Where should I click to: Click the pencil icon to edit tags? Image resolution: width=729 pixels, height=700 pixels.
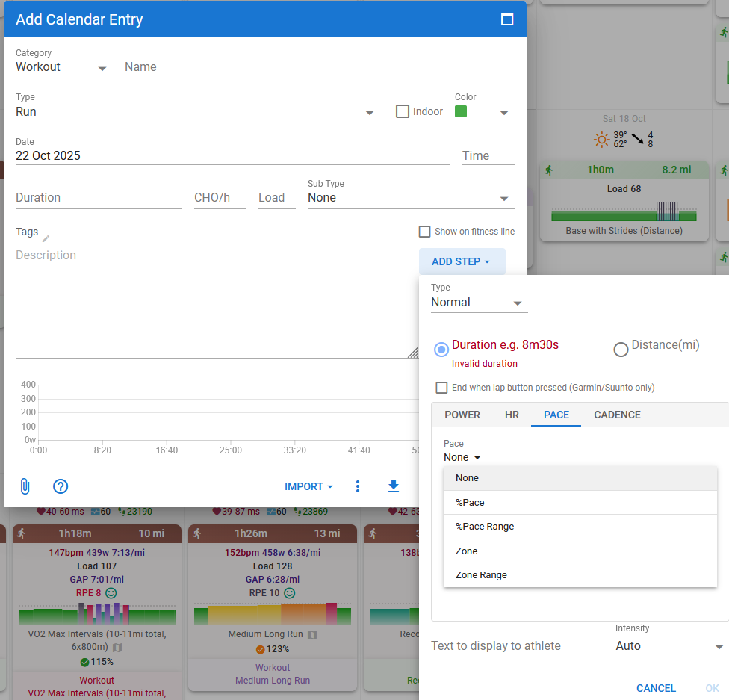[x=46, y=238]
